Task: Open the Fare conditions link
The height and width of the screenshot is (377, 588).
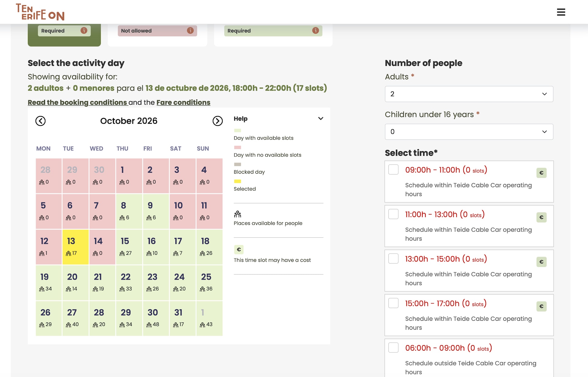Action: [183, 102]
